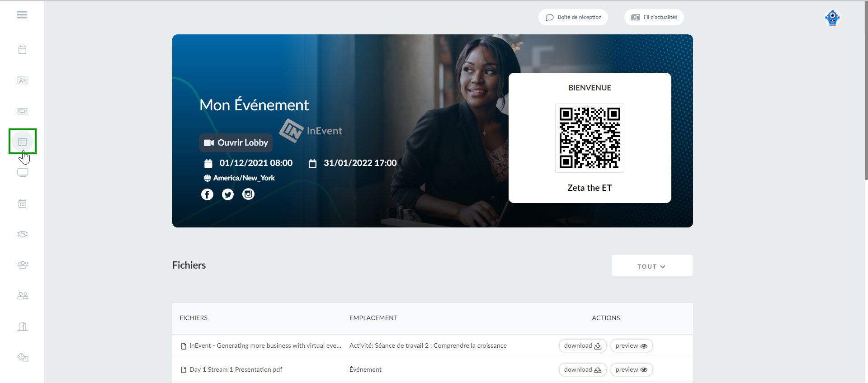Click the InEvent - Generating more business file name
This screenshot has width=868, height=383.
click(x=265, y=346)
